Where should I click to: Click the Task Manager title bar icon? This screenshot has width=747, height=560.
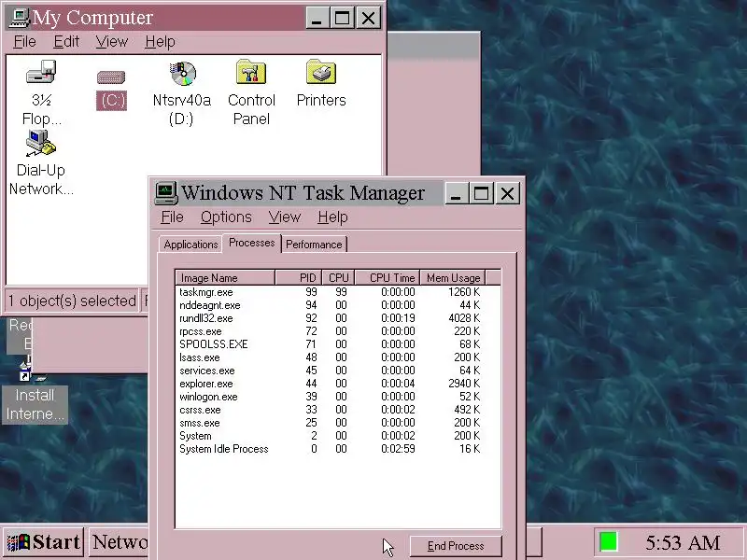pyautogui.click(x=166, y=193)
